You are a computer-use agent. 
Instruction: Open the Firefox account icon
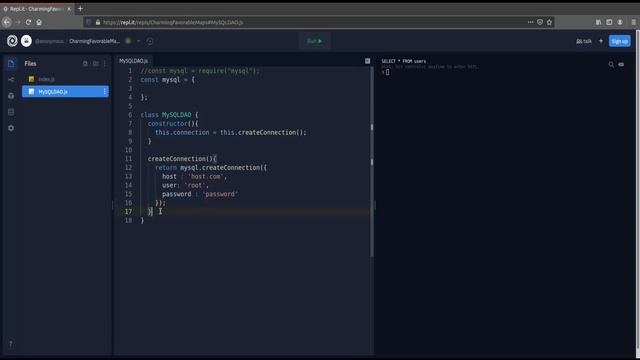(x=620, y=22)
